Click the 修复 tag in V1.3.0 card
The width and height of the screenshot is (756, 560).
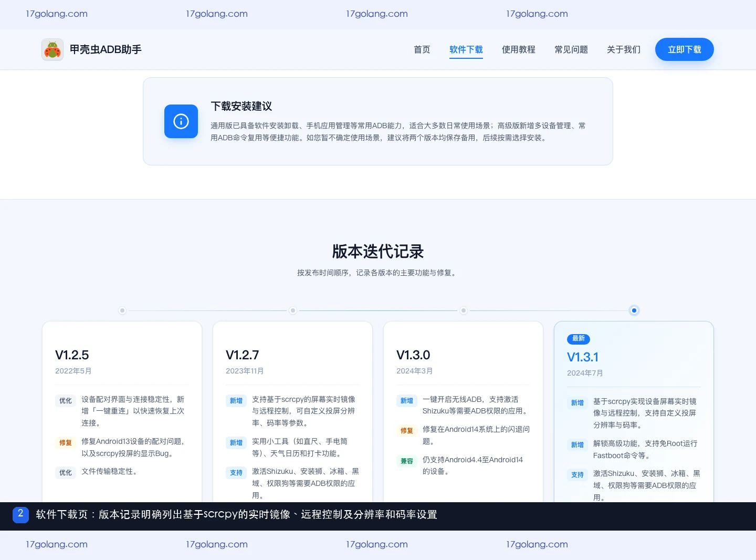pyautogui.click(x=407, y=431)
